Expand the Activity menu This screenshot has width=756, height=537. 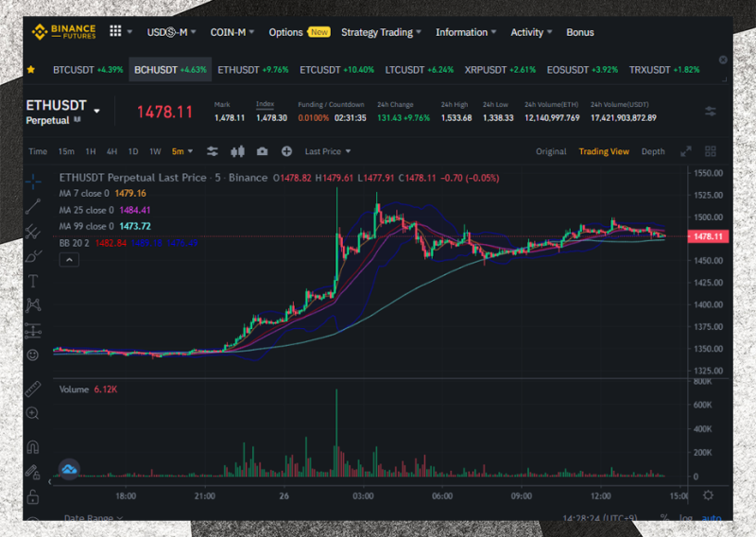pyautogui.click(x=531, y=32)
